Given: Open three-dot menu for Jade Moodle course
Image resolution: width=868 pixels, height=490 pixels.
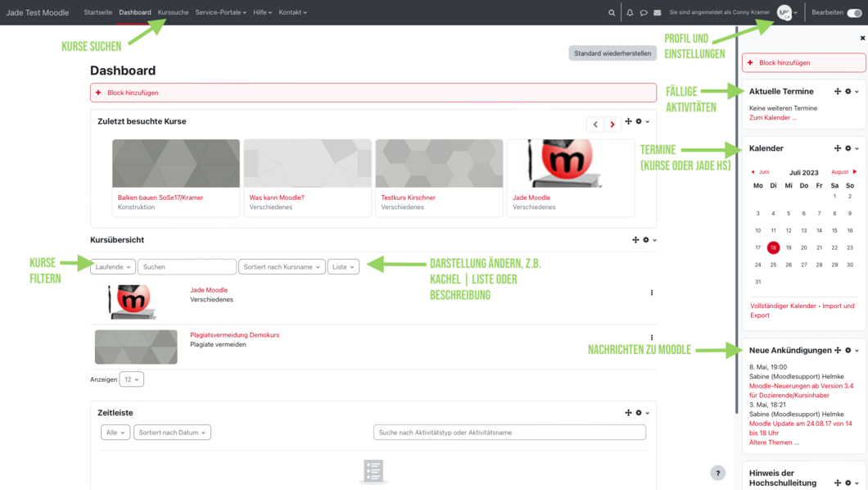Looking at the screenshot, I should 652,293.
